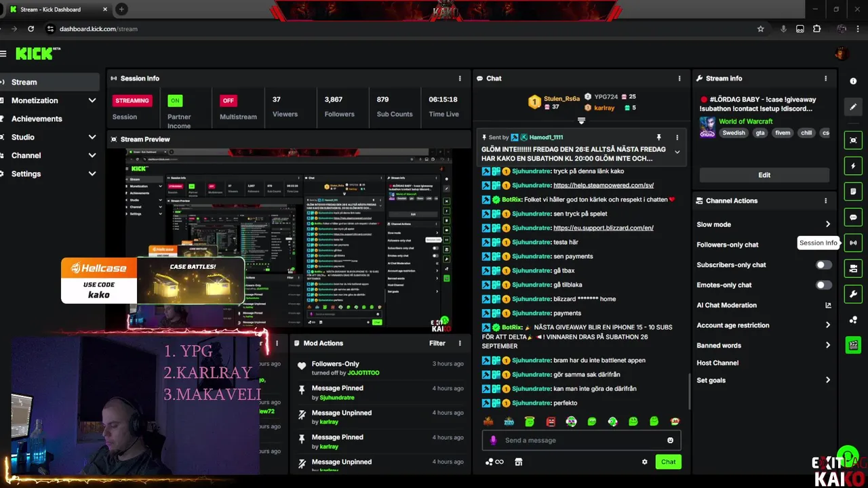The height and width of the screenshot is (488, 868).
Task: Bookmark this page with the star icon
Action: 760,29
